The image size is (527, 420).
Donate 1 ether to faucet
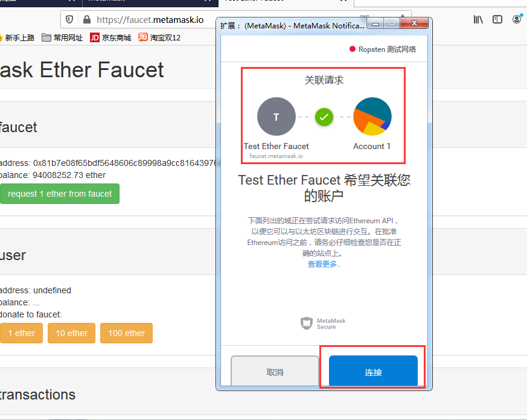click(22, 333)
